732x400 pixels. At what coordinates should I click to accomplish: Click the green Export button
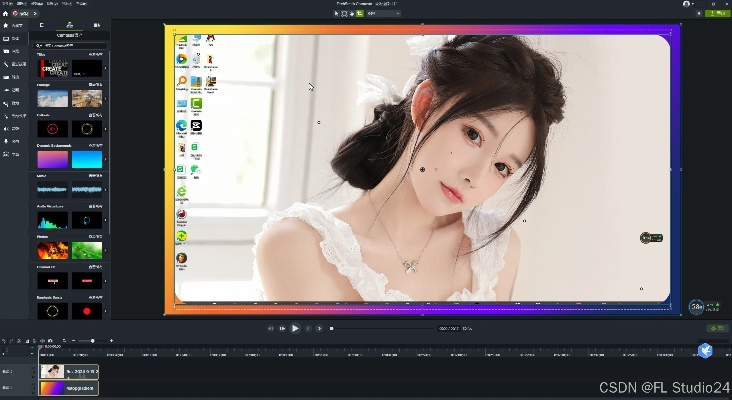tap(716, 328)
